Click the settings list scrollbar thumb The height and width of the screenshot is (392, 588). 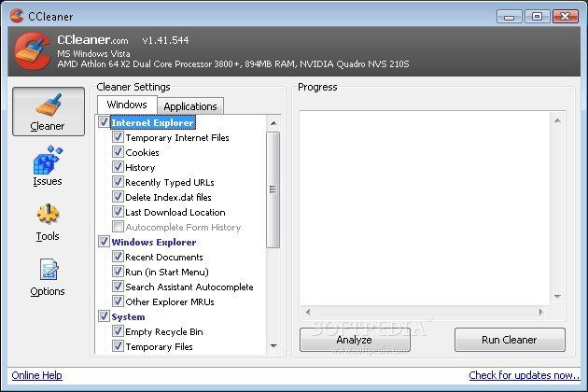pyautogui.click(x=273, y=189)
